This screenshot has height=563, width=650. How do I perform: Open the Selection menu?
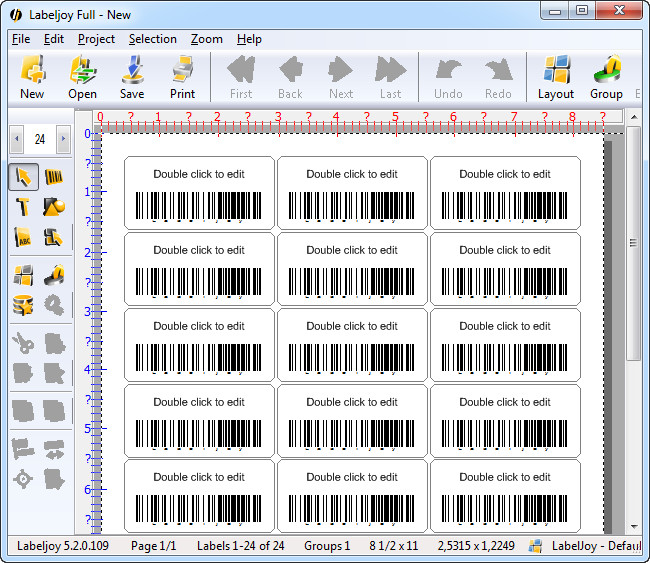(x=153, y=39)
